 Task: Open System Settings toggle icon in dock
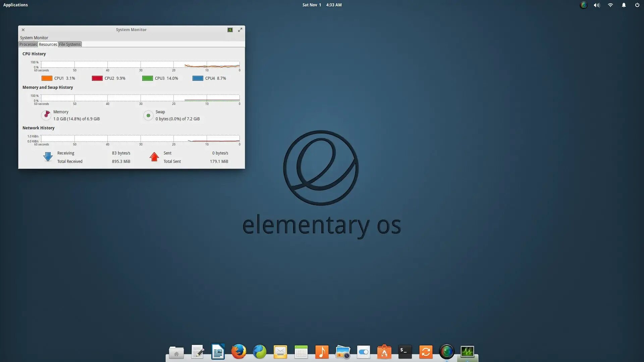363,352
